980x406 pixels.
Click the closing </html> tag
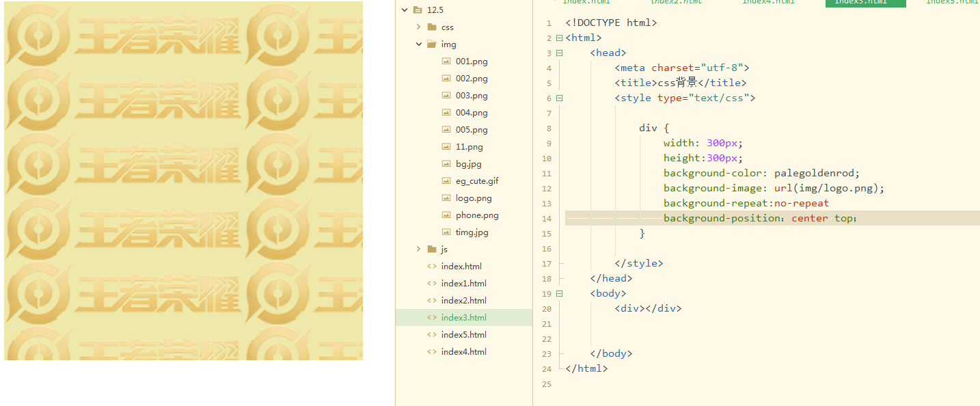point(586,369)
